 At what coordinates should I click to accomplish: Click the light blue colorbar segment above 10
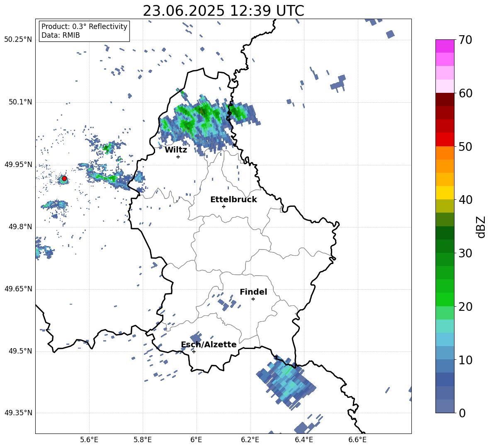click(445, 339)
